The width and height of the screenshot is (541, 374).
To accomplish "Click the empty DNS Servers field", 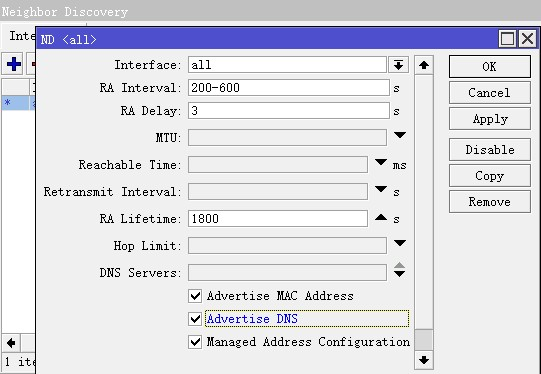I will (287, 273).
